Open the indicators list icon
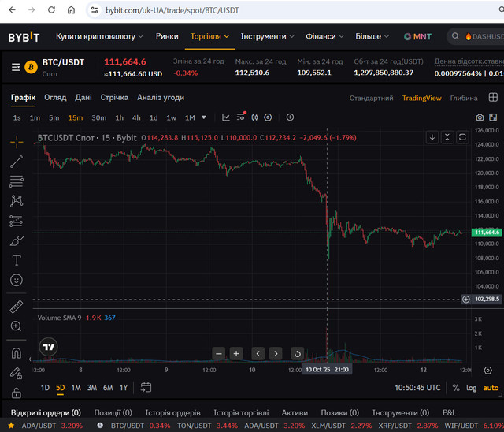Image resolution: width=504 pixels, height=432 pixels. [x=241, y=117]
